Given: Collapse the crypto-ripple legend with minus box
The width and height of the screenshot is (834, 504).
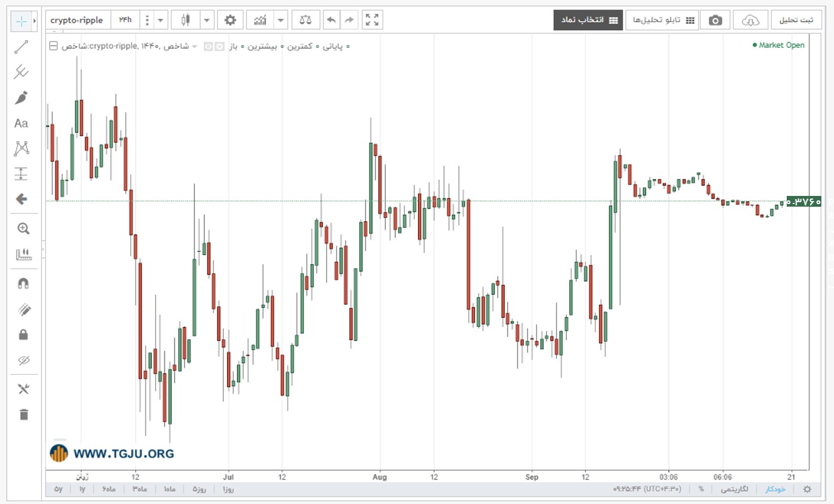Looking at the screenshot, I should (x=54, y=46).
